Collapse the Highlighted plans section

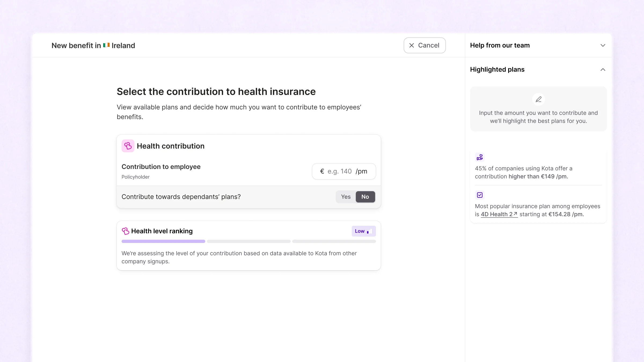(603, 70)
